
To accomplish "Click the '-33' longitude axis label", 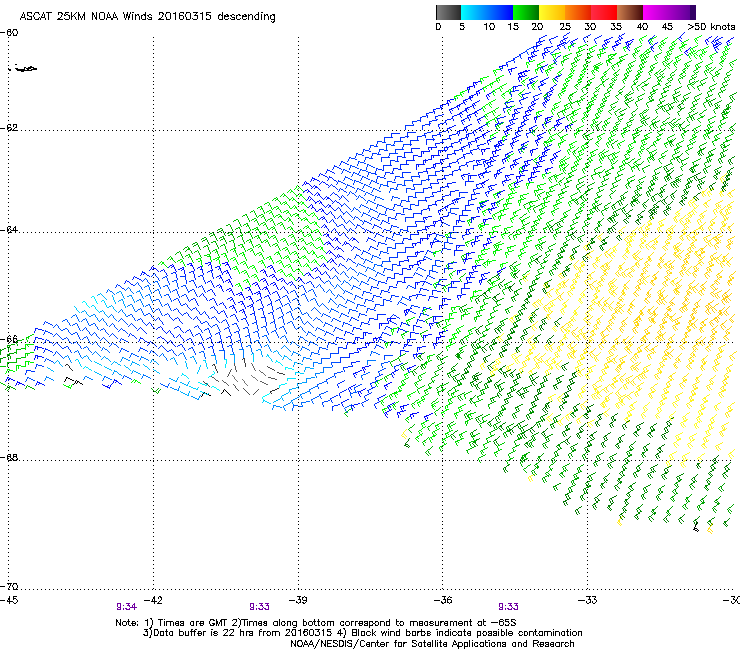I will [x=587, y=600].
